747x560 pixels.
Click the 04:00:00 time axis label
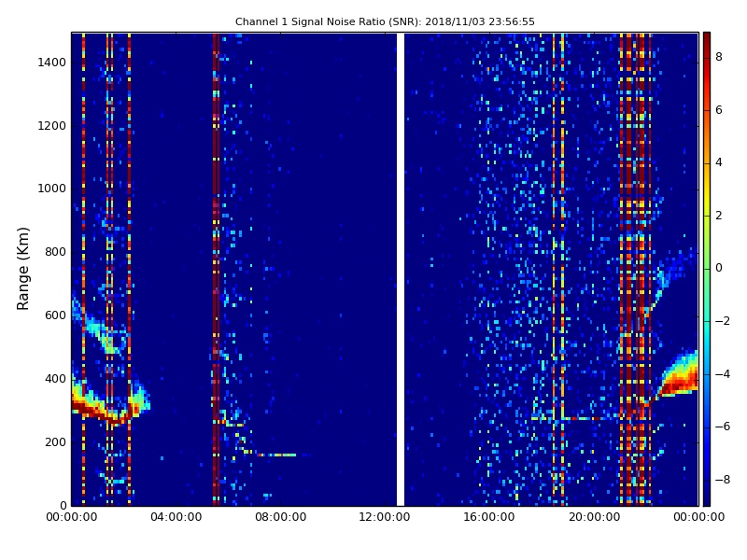click(176, 517)
